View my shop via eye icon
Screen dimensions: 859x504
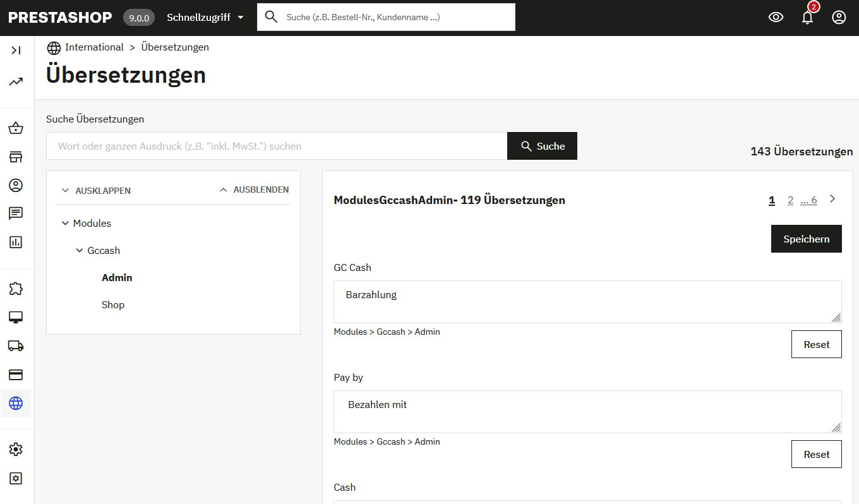coord(776,17)
